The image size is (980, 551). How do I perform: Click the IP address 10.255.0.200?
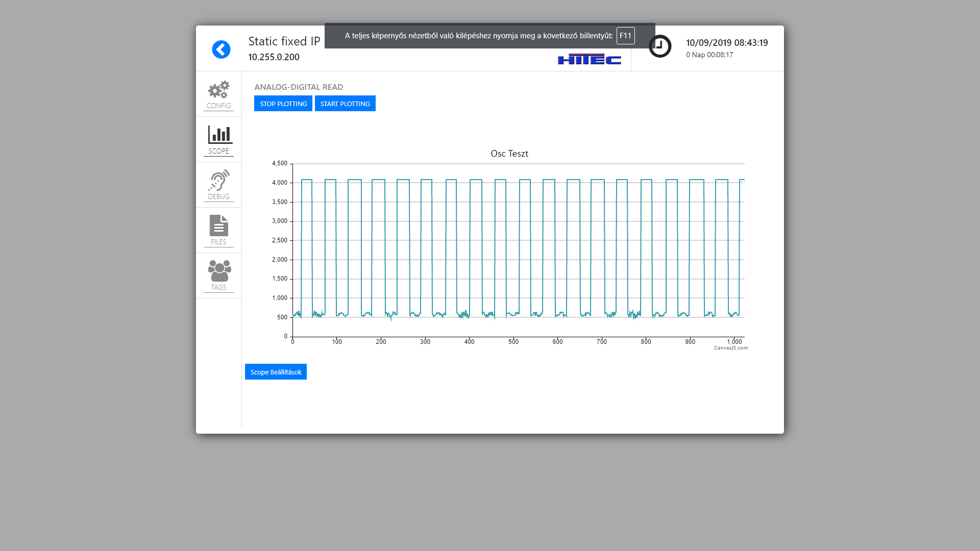274,57
